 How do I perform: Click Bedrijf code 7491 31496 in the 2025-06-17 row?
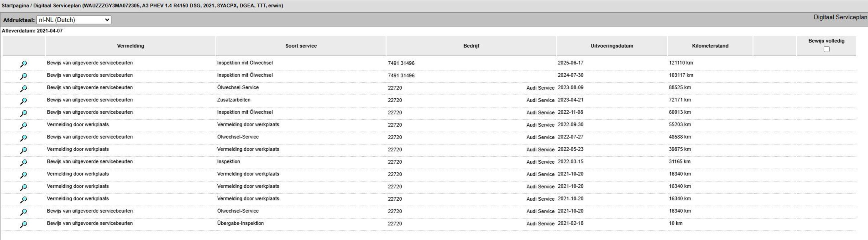401,63
